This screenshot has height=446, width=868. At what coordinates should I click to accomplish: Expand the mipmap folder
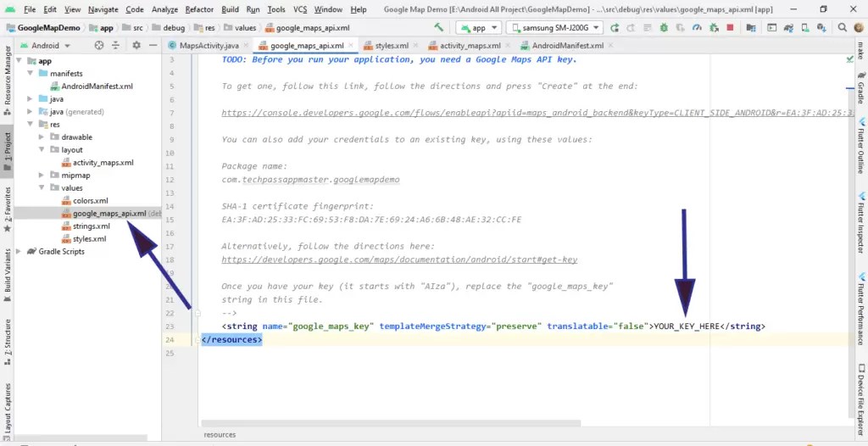pos(42,176)
